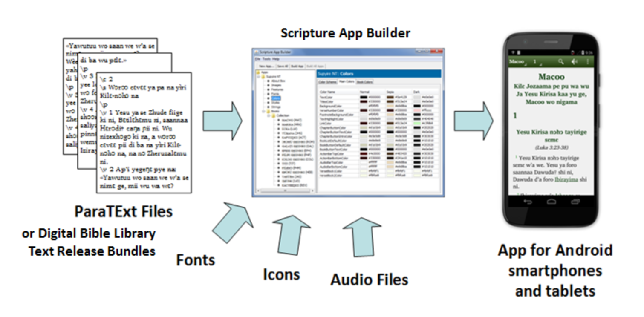The image size is (644, 317).
Task: Select the (LUK) book in Collection
Action: (x=290, y=129)
